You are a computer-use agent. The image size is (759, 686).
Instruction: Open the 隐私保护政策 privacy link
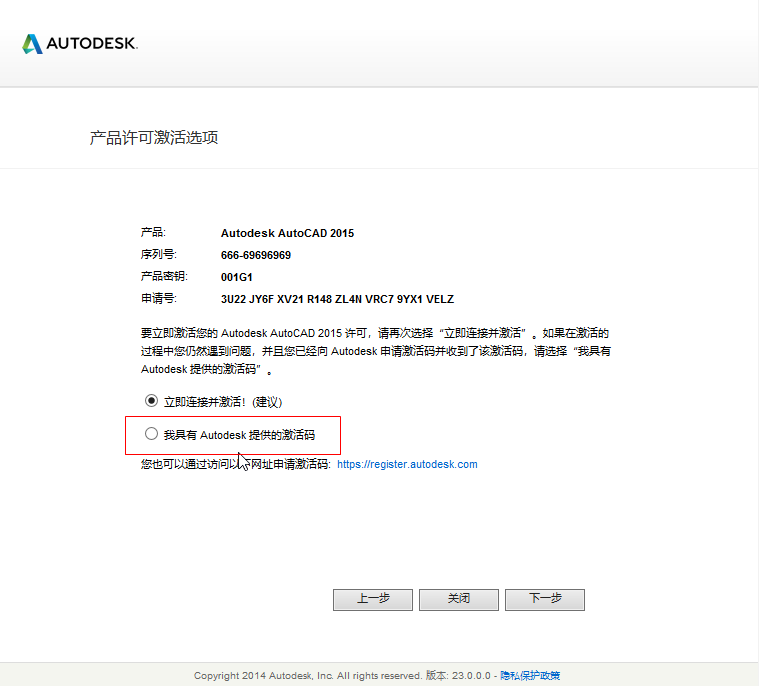pyautogui.click(x=530, y=675)
